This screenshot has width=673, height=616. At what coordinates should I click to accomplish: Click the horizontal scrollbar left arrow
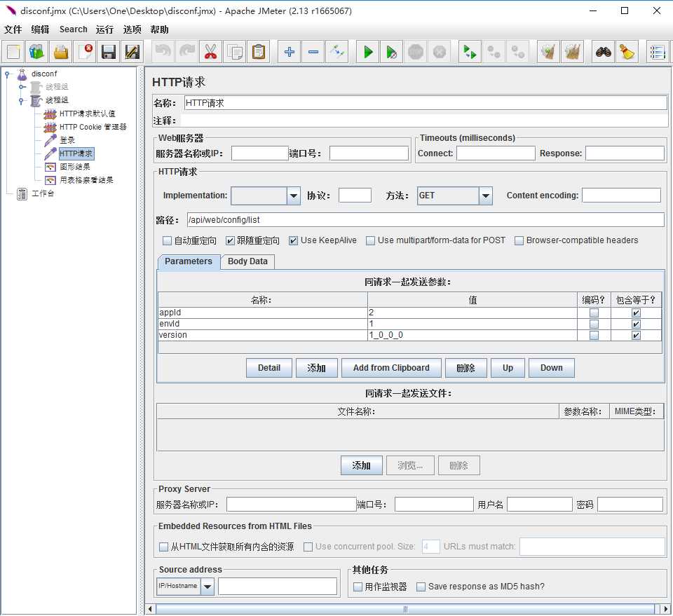(x=150, y=610)
